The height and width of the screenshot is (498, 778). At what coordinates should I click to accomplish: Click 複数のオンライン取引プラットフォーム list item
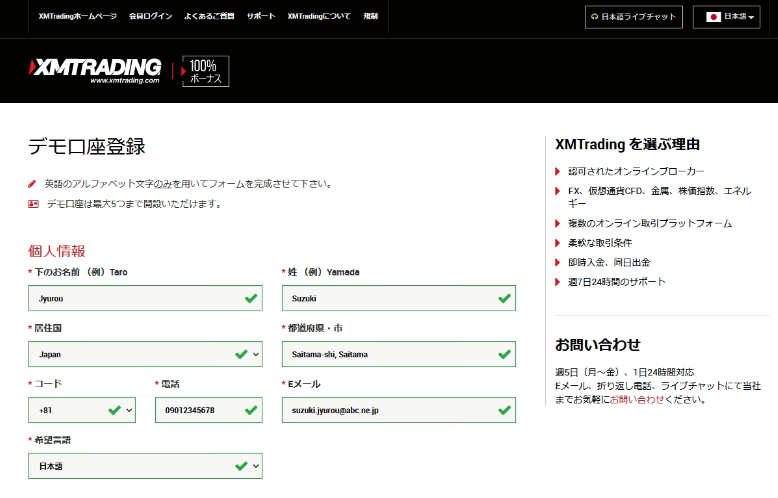click(x=650, y=224)
